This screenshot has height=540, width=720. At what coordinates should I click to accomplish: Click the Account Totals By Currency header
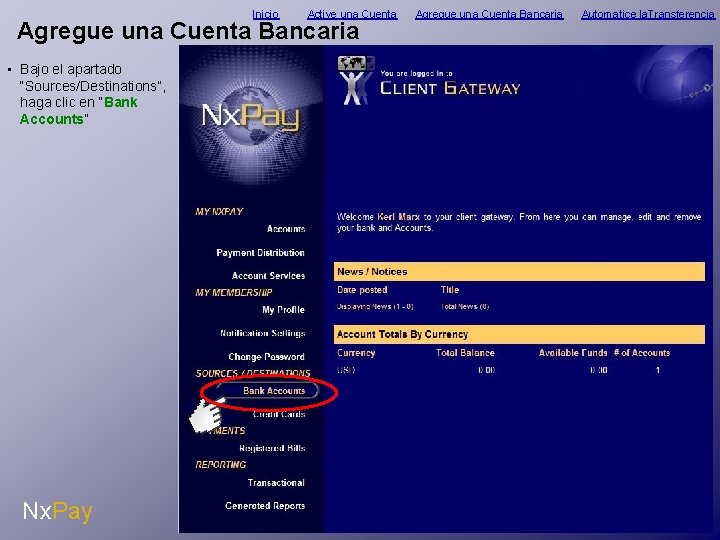[519, 334]
